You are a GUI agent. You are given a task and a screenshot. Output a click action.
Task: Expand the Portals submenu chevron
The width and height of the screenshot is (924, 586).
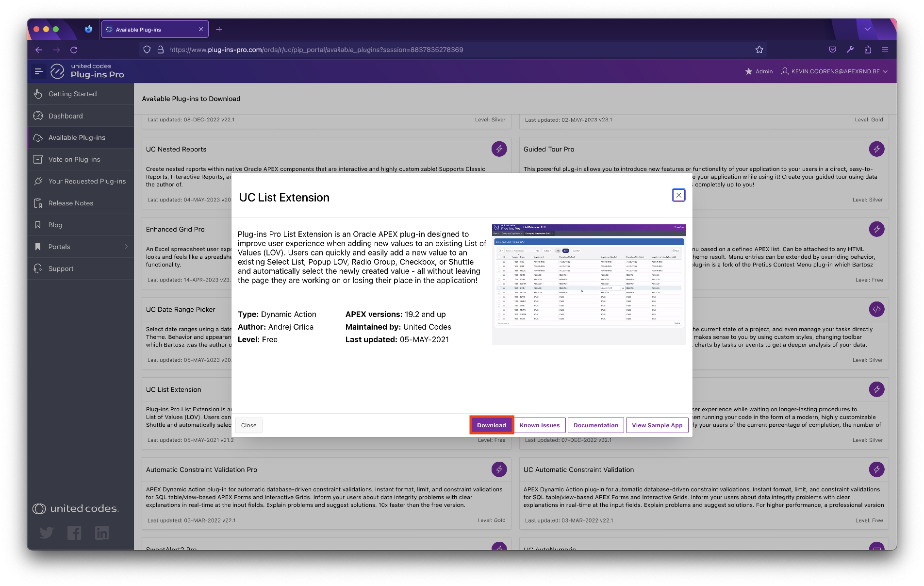[126, 247]
